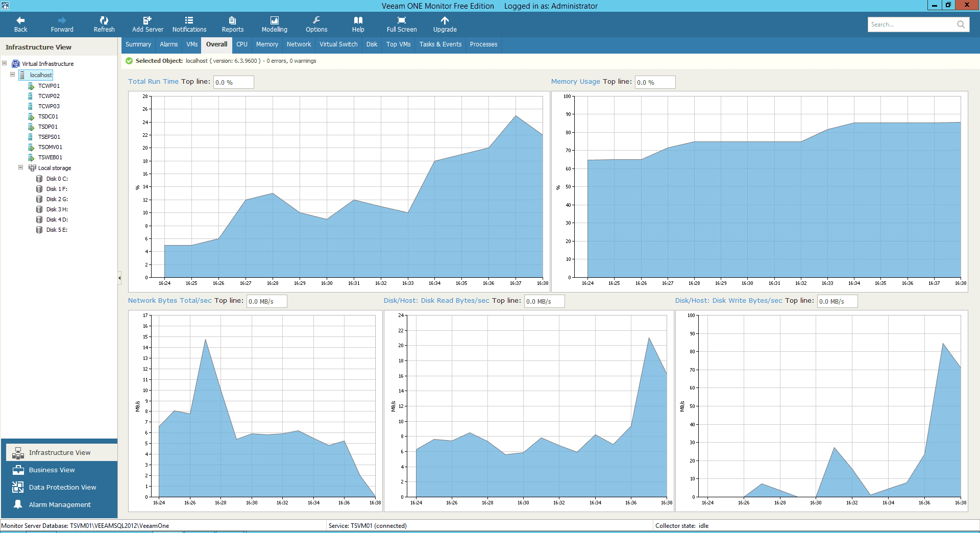Open the Network tab
This screenshot has width=980, height=533.
click(299, 44)
